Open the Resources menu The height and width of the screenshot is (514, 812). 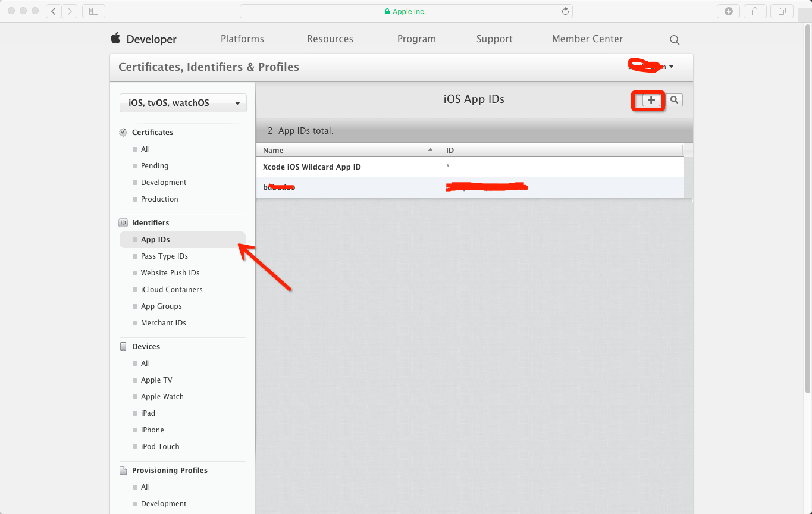click(x=330, y=39)
